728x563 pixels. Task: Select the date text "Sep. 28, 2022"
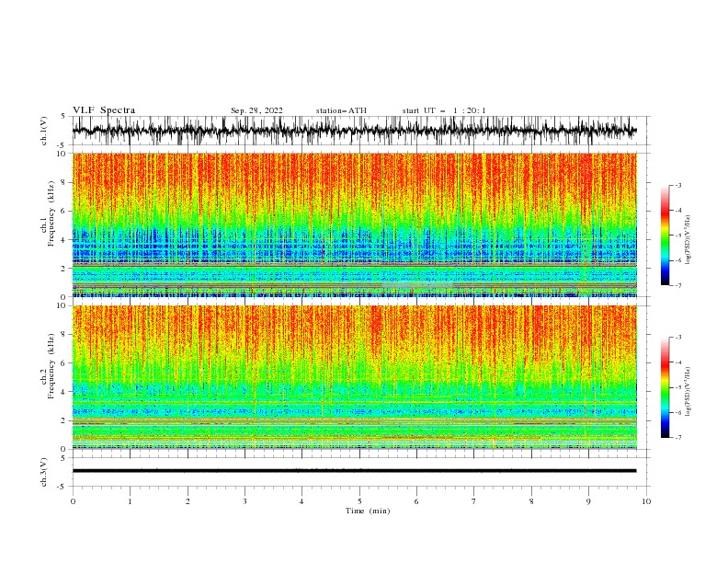click(x=256, y=110)
